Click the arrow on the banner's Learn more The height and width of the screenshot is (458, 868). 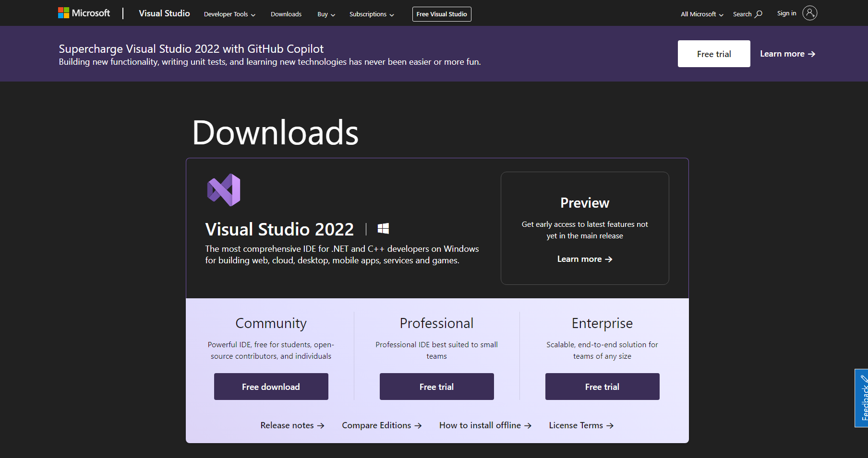[812, 54]
